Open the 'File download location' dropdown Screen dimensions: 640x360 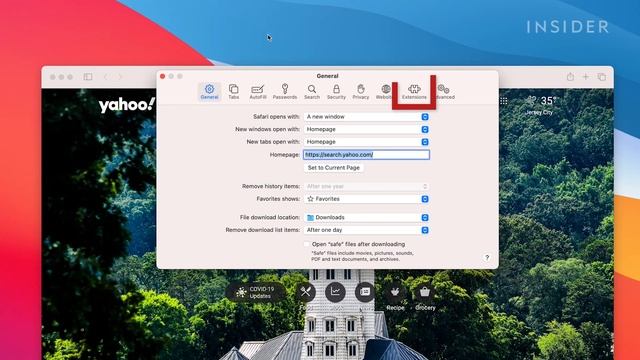point(367,218)
